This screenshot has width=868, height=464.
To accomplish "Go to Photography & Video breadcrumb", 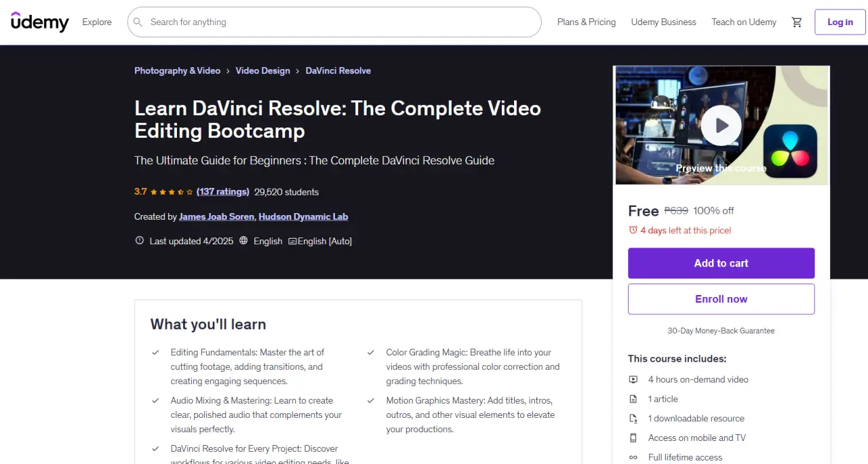I will point(177,71).
